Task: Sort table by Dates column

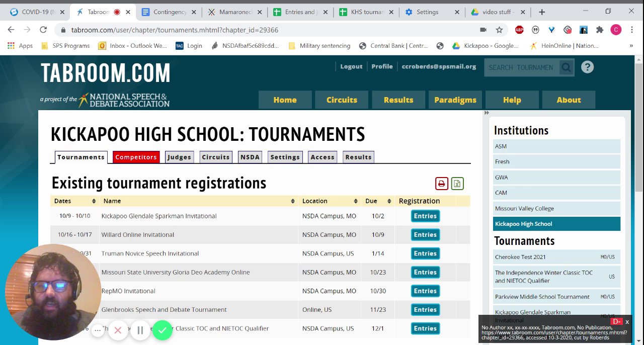Action: coord(75,201)
